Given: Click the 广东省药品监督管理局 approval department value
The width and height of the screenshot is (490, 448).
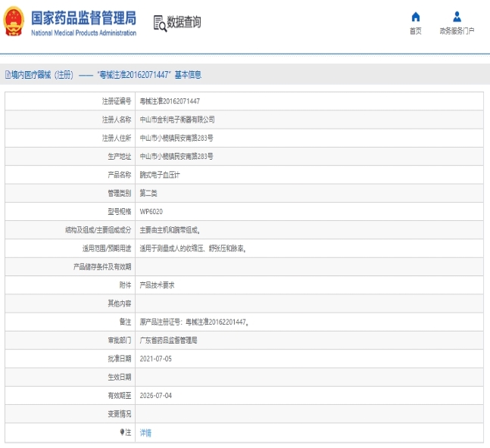Looking at the screenshot, I should [x=168, y=341].
